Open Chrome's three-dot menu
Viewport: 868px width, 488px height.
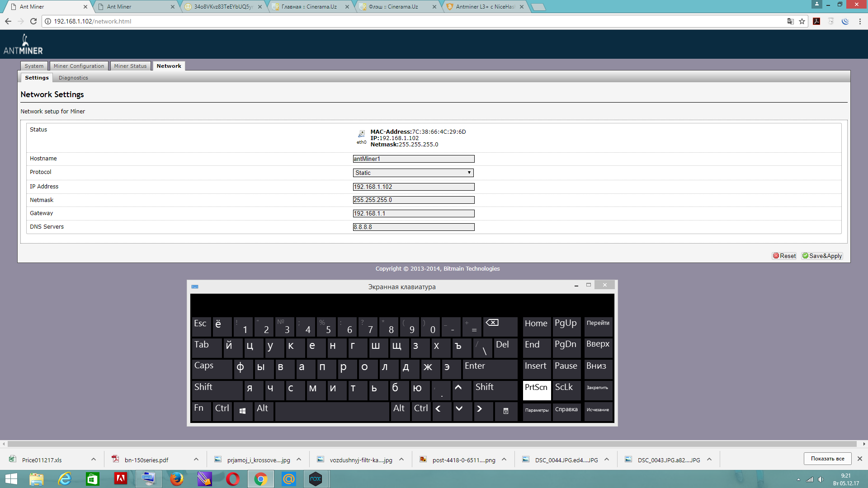(x=860, y=21)
